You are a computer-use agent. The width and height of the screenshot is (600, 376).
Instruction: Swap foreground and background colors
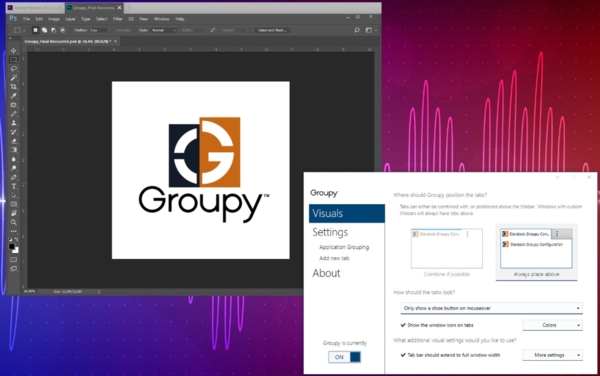tap(16, 239)
